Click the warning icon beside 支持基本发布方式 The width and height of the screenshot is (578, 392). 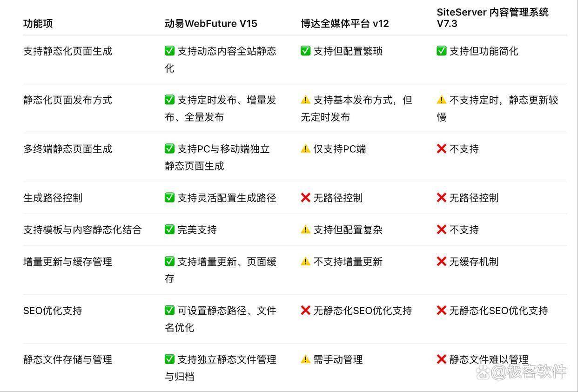(305, 100)
